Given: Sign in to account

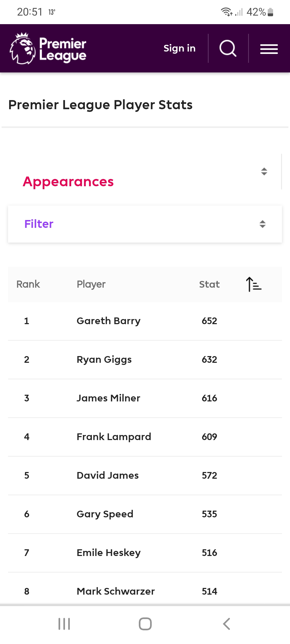Looking at the screenshot, I should [179, 48].
